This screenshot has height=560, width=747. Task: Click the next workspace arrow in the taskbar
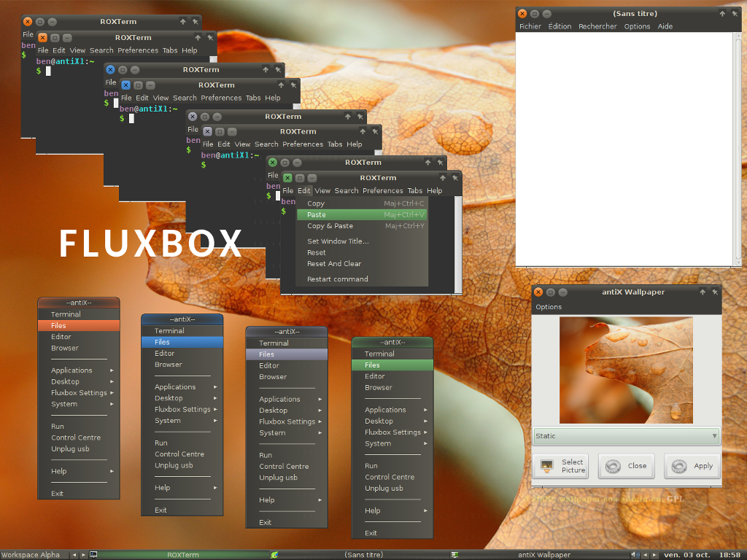click(x=83, y=555)
